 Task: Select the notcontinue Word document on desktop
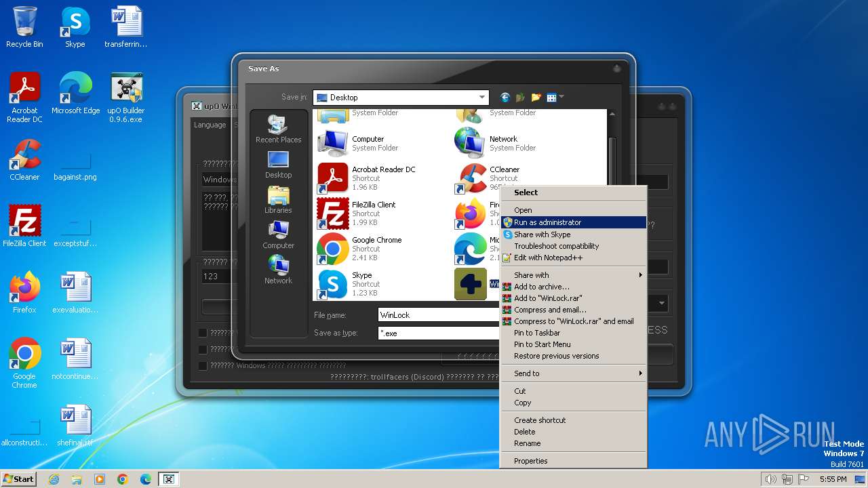(x=75, y=359)
